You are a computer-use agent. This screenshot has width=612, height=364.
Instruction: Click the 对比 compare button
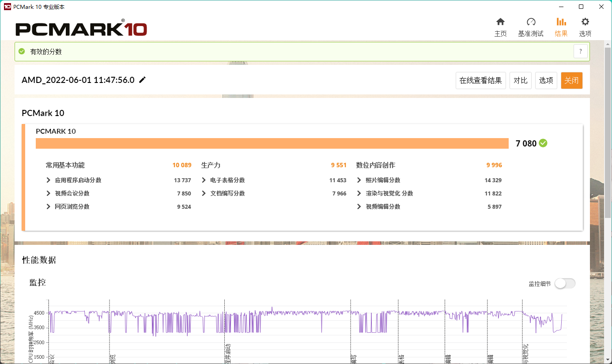(x=521, y=80)
